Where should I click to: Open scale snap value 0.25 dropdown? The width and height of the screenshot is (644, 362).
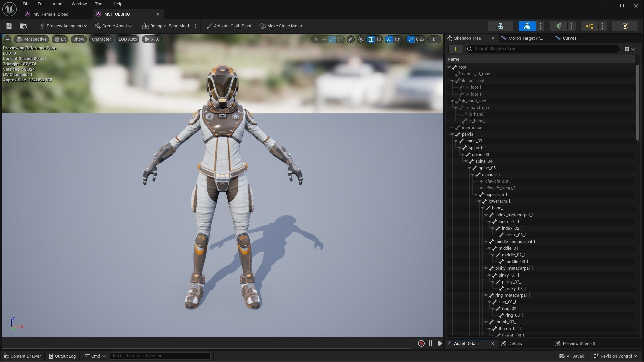click(420, 39)
